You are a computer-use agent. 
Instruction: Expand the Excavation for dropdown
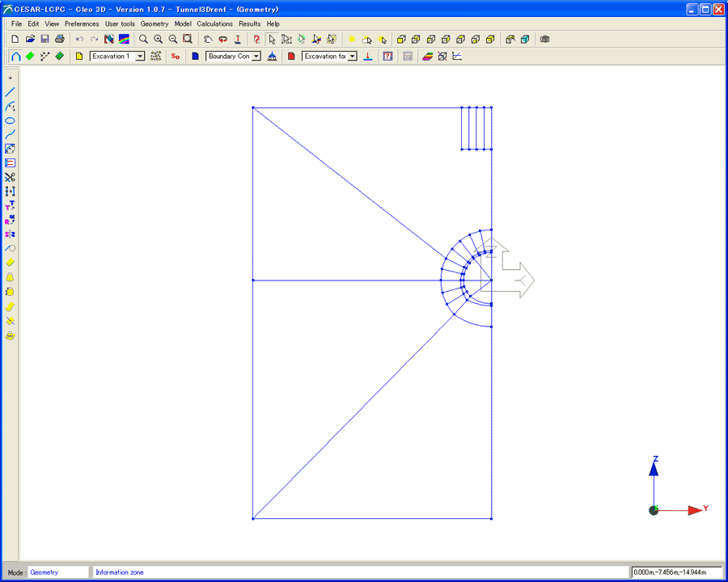coord(353,57)
